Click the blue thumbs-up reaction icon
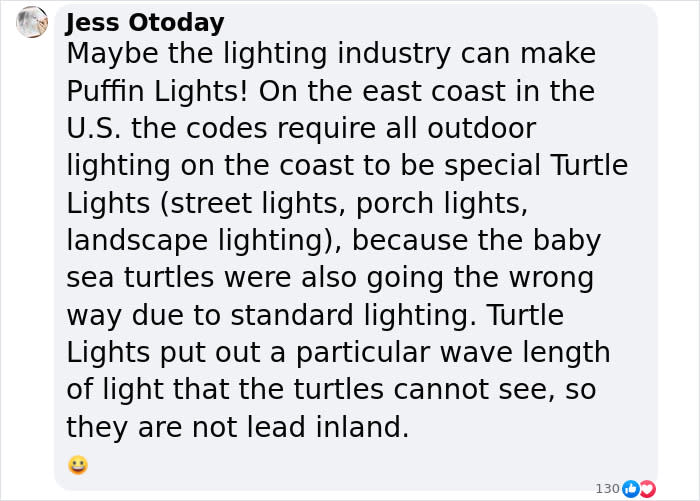Viewport: 700px width, 501px height. click(630, 489)
